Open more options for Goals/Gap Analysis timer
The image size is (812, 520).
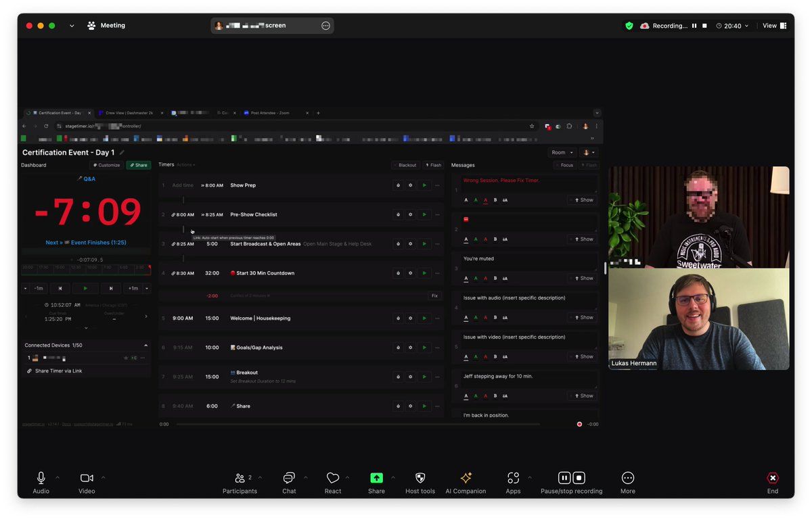(x=437, y=348)
